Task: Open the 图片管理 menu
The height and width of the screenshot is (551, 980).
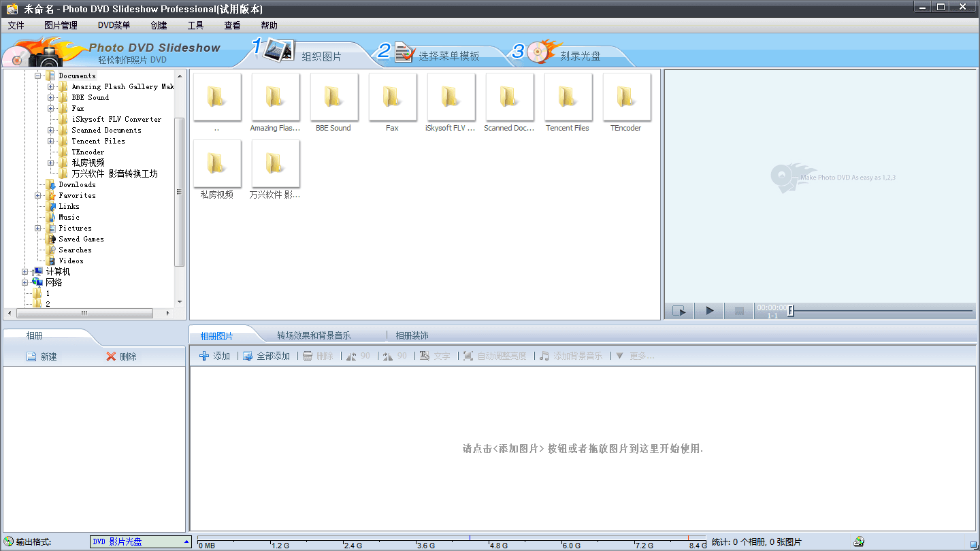Action: click(x=61, y=25)
